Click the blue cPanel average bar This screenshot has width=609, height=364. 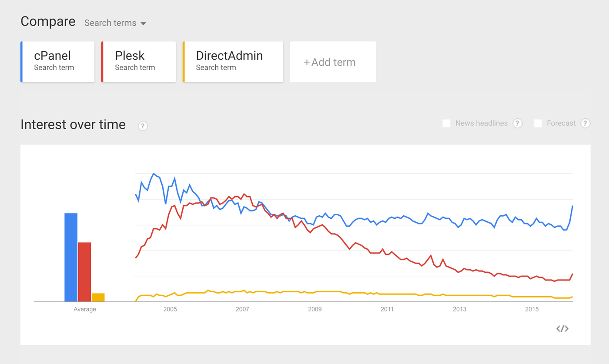click(x=71, y=257)
